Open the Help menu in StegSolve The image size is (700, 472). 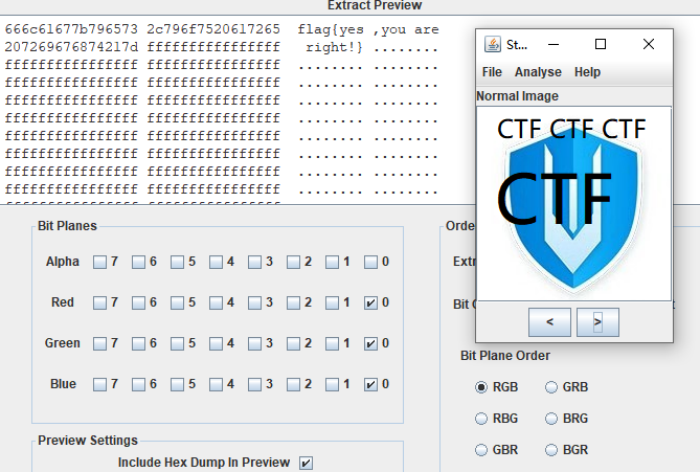coord(587,72)
